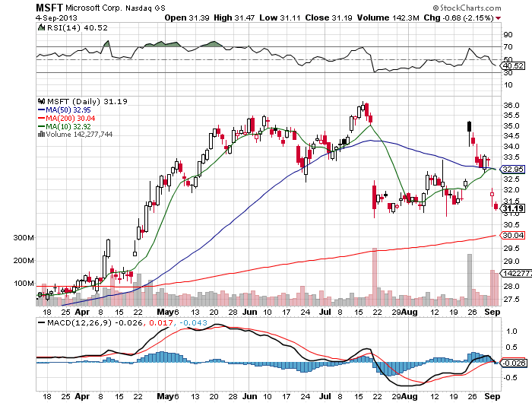The height and width of the screenshot is (403, 532).
Task: Click the tall pink volume bar near Jul 22
Action: pyautogui.click(x=375, y=277)
